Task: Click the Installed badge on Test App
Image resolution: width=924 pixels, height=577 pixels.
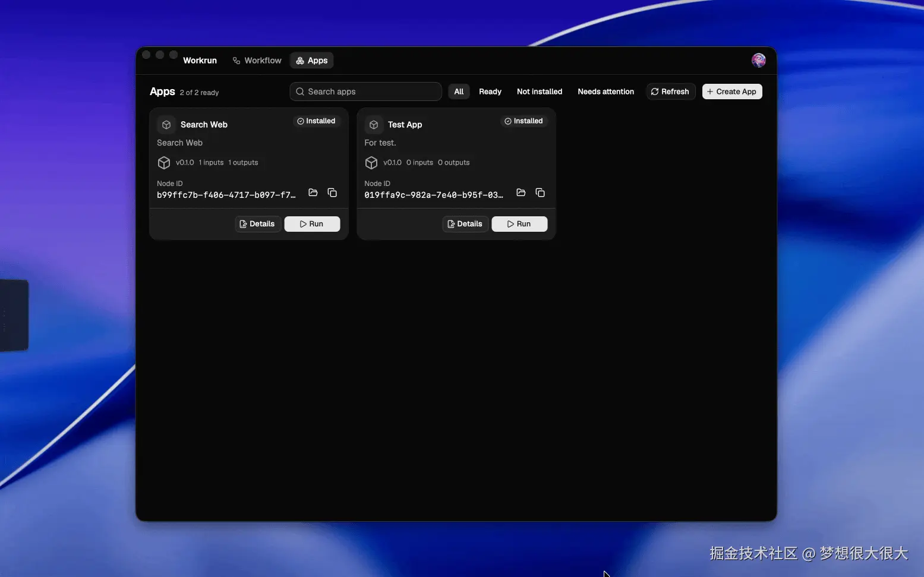Action: click(524, 121)
